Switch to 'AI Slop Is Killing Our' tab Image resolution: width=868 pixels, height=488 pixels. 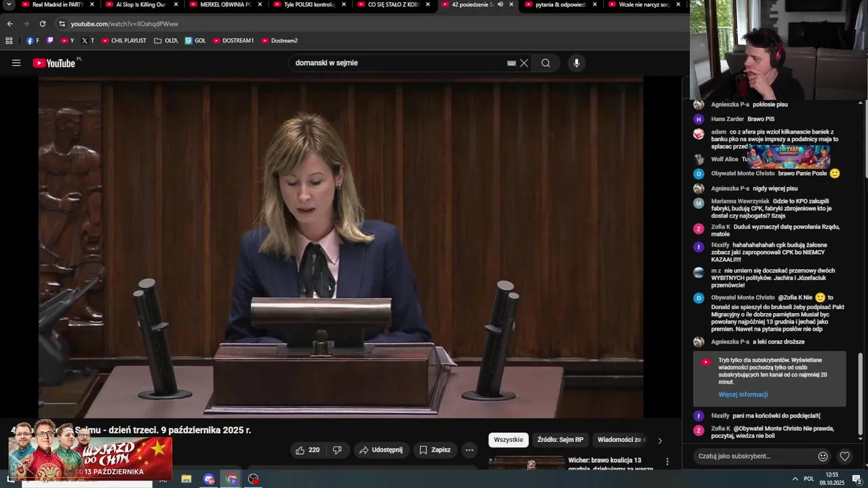(141, 5)
